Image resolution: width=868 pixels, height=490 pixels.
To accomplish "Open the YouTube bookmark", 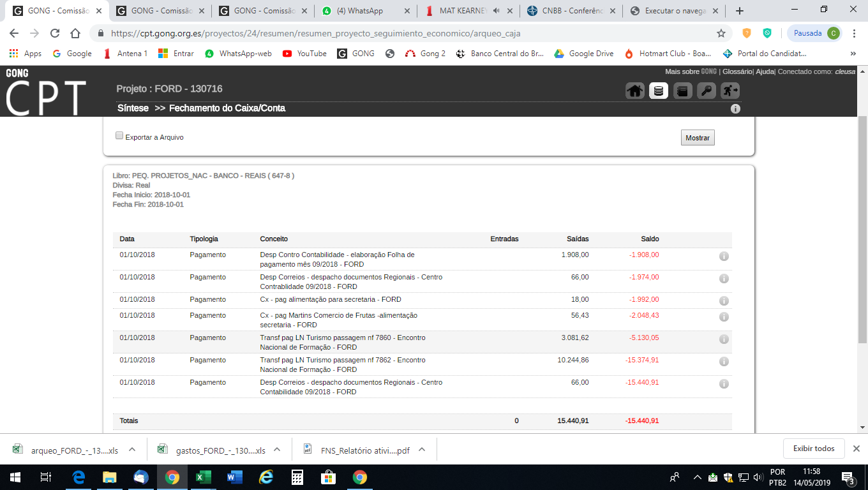I will (x=305, y=54).
